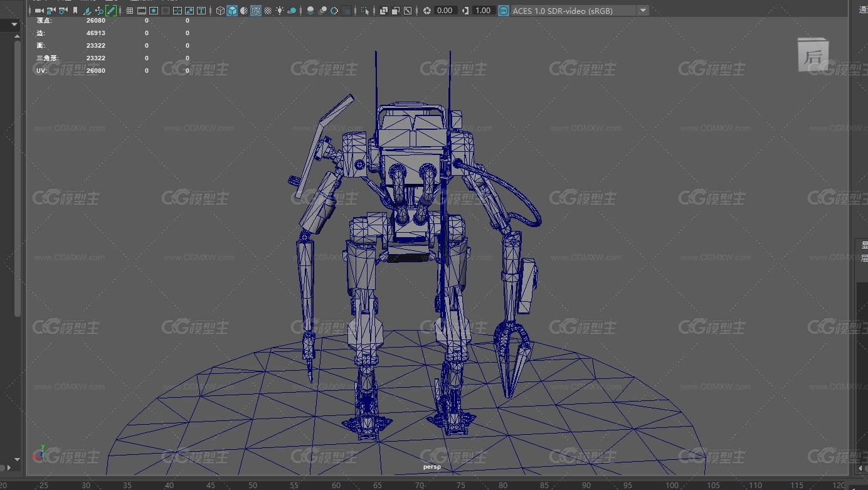
Task: Toggle the Field Chart icon
Action: 177,11
